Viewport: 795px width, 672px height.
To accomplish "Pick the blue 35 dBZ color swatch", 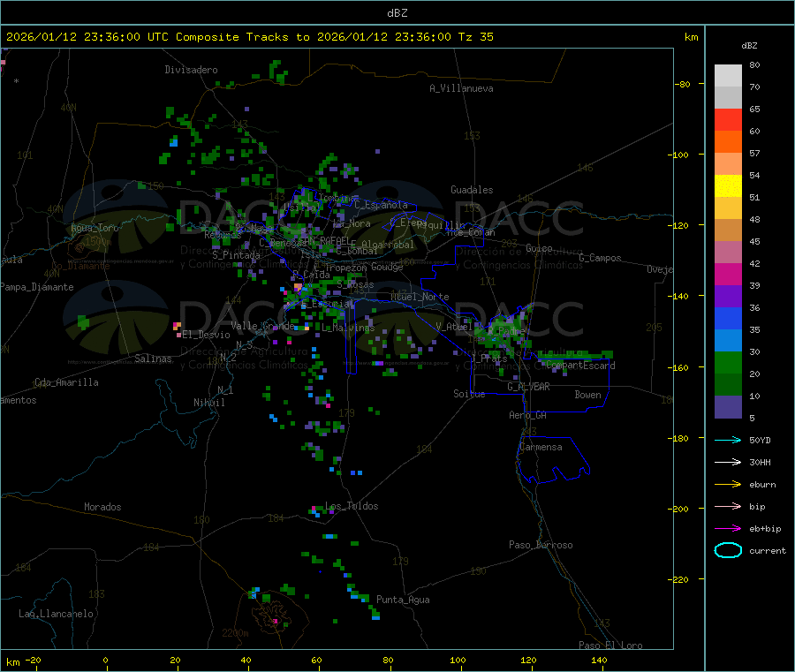I will click(x=728, y=318).
